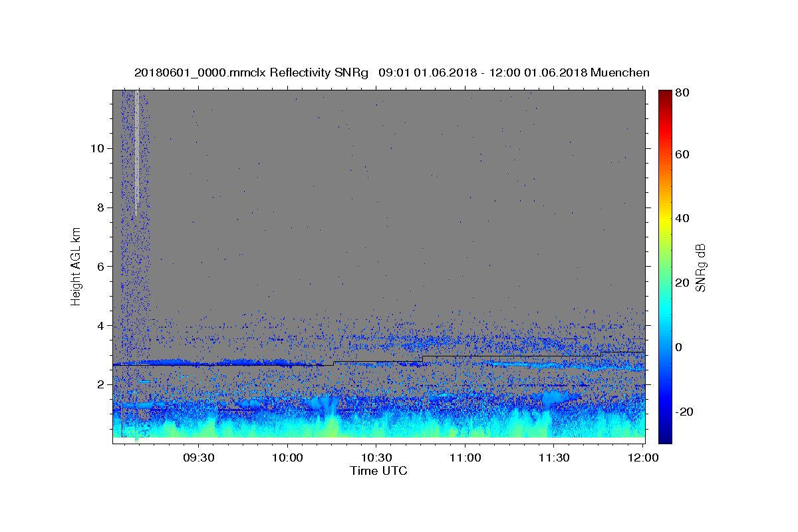Click the 10:30 time tick label
Screen dimensions: 798x532
376,458
